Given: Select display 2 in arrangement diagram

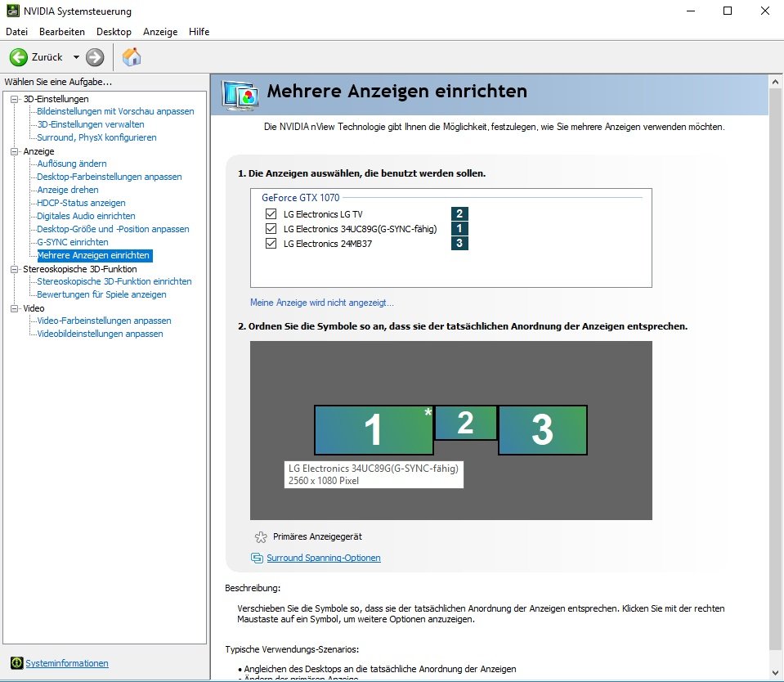Looking at the screenshot, I should pyautogui.click(x=465, y=423).
